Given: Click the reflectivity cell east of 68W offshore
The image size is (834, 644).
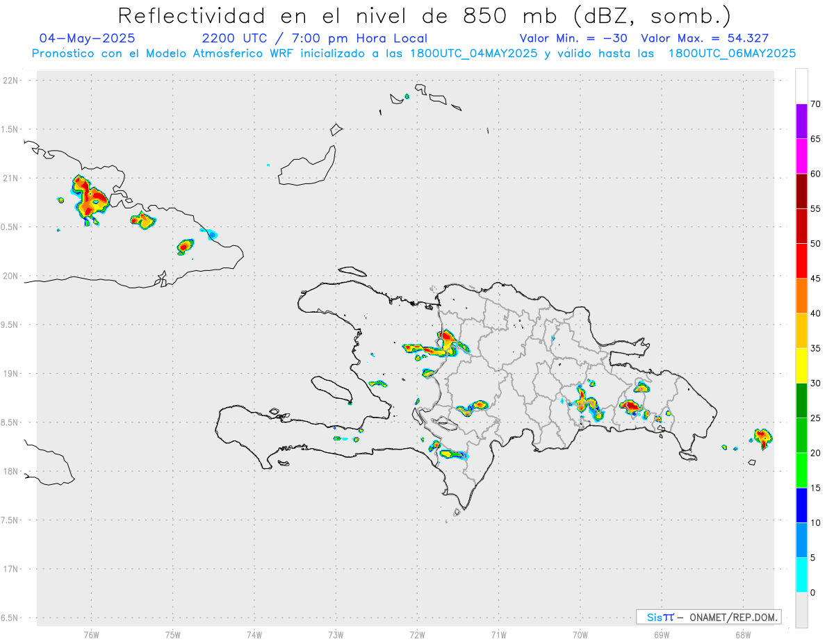Looking at the screenshot, I should pos(763,438).
